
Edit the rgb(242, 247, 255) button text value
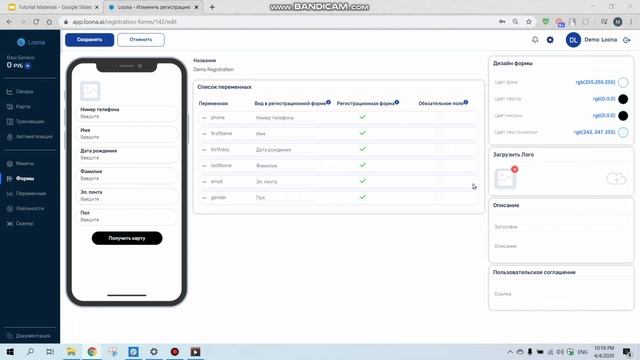tap(594, 132)
